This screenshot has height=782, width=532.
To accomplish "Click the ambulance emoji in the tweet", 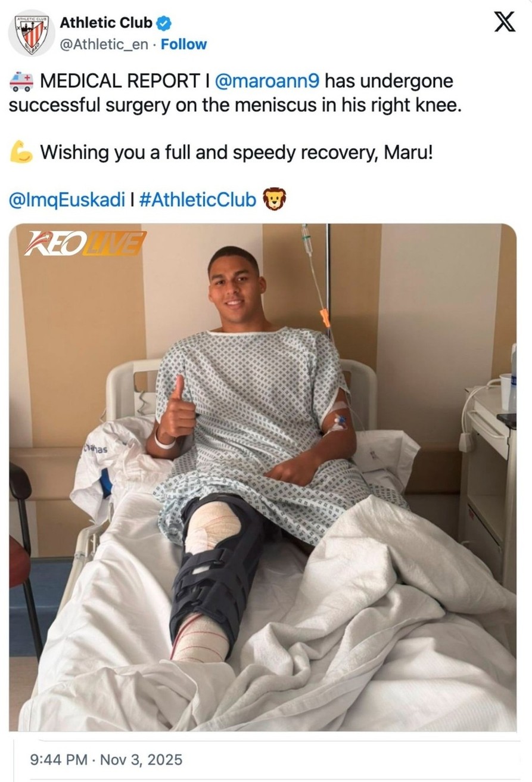I will point(21,82).
